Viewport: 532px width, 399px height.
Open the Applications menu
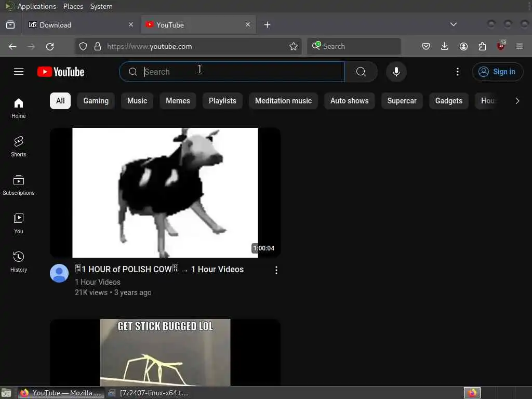(x=37, y=6)
